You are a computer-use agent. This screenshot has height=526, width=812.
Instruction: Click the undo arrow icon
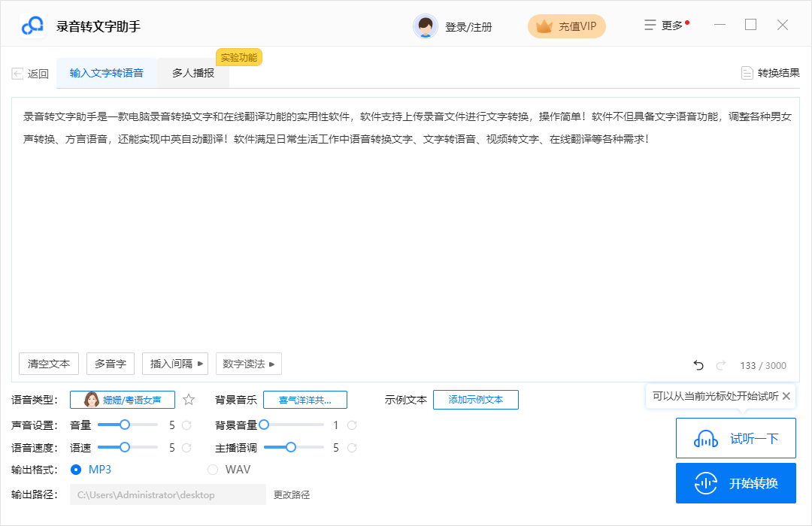pyautogui.click(x=698, y=365)
